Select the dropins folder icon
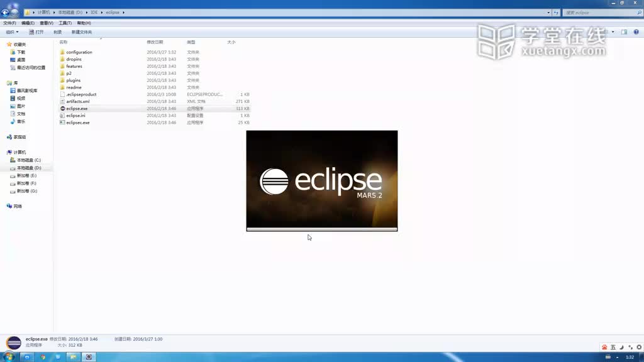This screenshot has width=644, height=362. coord(62,59)
